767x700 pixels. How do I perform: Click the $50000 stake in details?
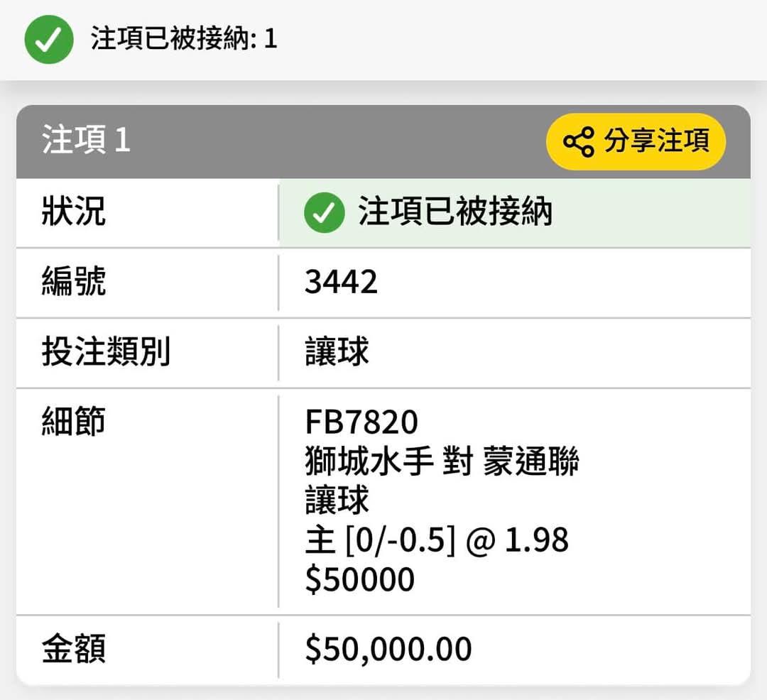pos(360,580)
